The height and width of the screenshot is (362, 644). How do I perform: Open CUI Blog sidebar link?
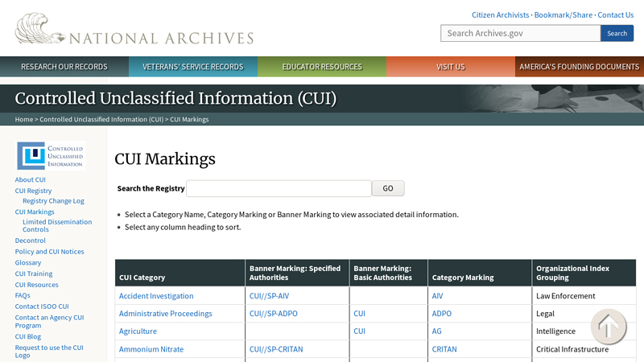point(28,336)
